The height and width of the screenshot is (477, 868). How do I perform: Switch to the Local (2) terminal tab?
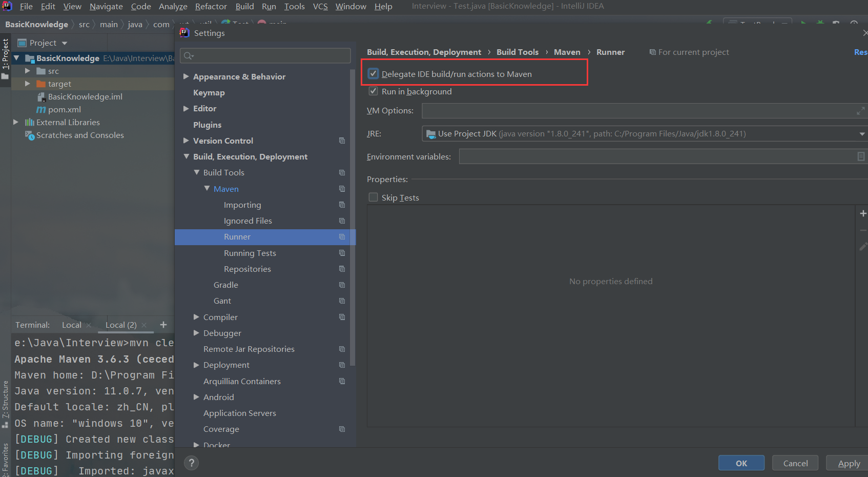(121, 325)
